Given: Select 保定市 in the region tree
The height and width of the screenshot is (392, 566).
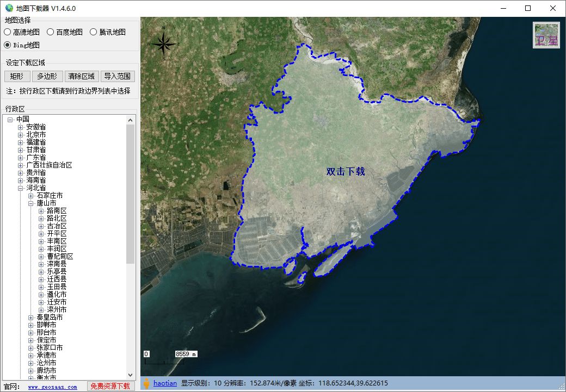Looking at the screenshot, I should point(46,340).
